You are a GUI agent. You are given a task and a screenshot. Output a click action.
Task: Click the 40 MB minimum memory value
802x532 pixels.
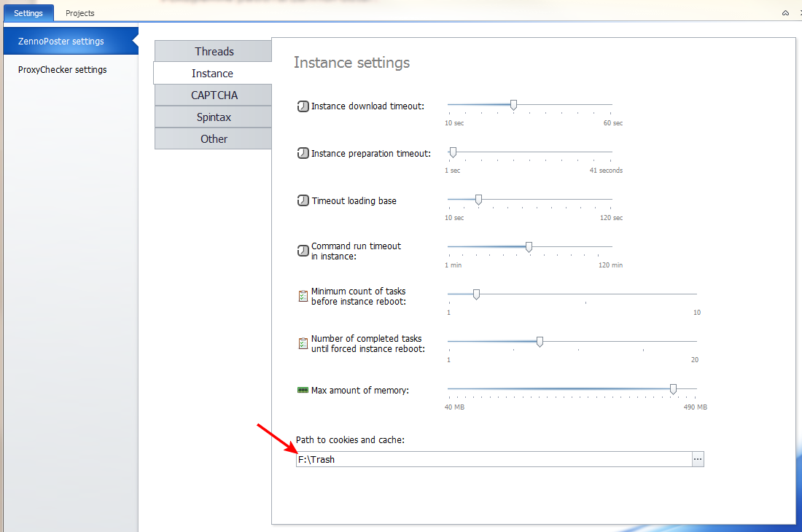coord(455,407)
